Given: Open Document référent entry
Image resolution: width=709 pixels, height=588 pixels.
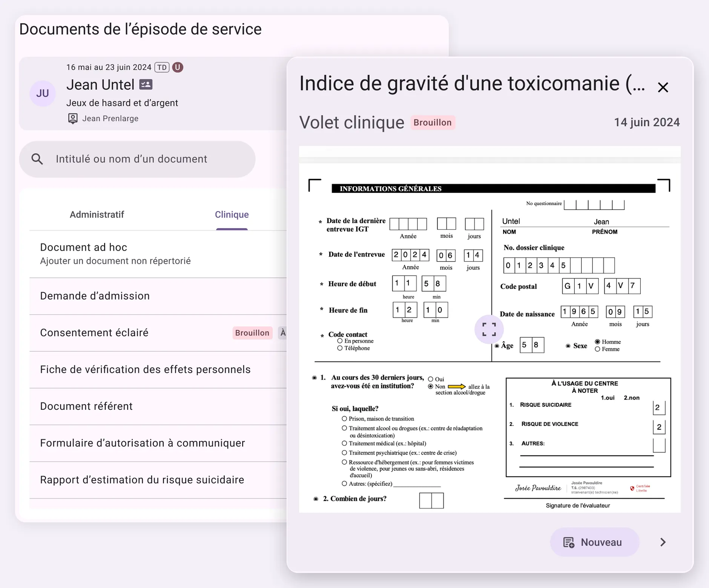Looking at the screenshot, I should tap(158, 406).
